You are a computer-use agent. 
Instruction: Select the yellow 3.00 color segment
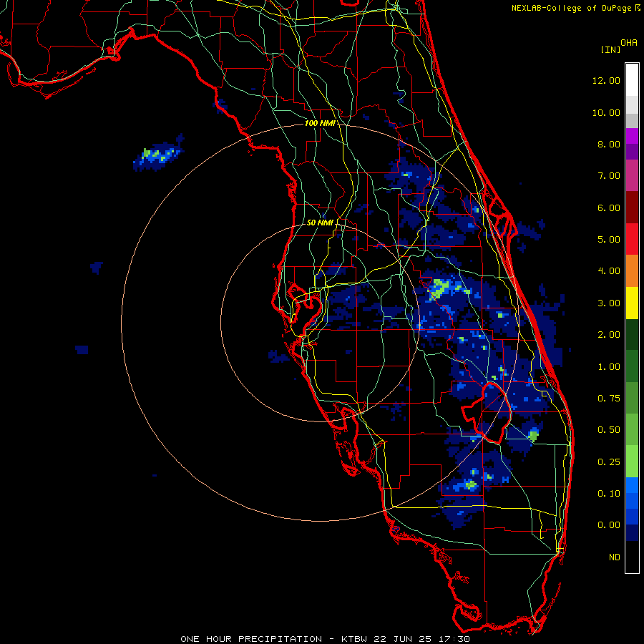coord(632,303)
